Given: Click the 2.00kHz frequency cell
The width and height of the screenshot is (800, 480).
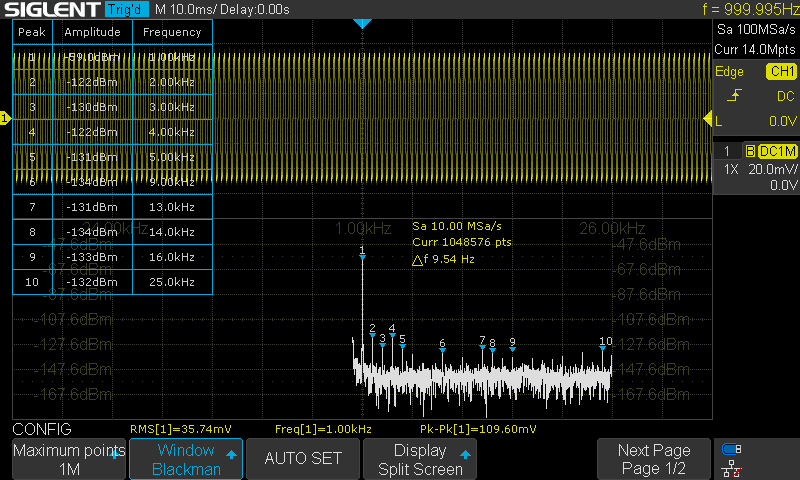Looking at the screenshot, I should [172, 82].
